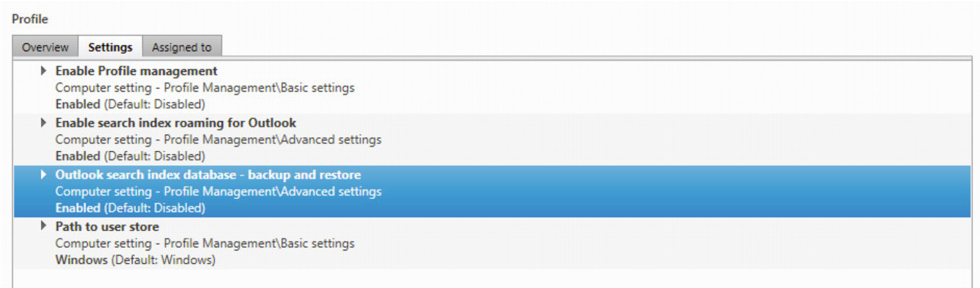This screenshot has height=288, width=980.
Task: Click Basic settings path under Enable Profile management
Action: 205,88
